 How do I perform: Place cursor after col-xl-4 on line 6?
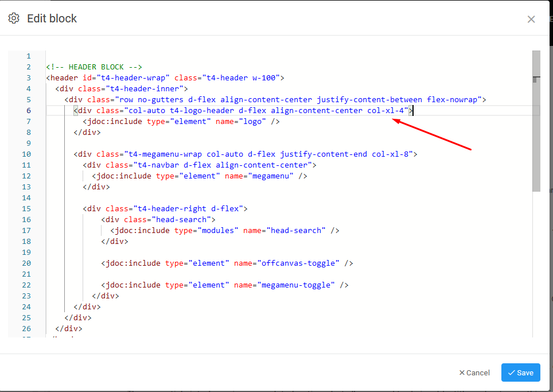pos(413,110)
